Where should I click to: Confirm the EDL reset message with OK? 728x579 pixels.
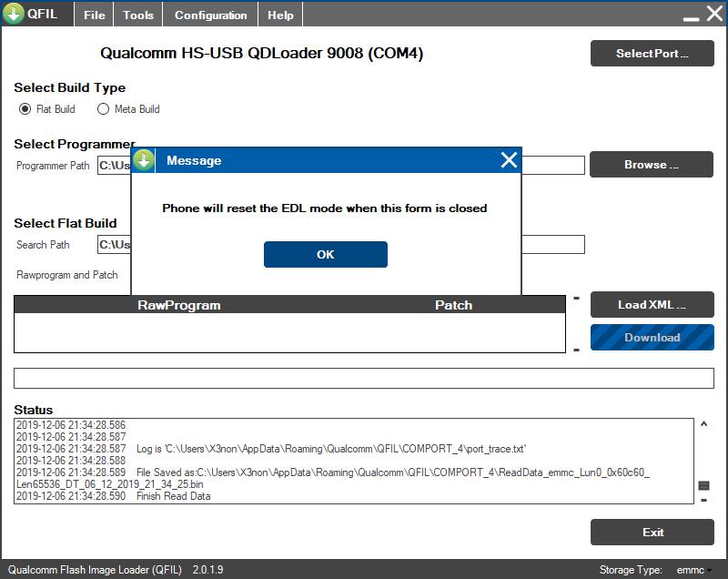click(326, 254)
